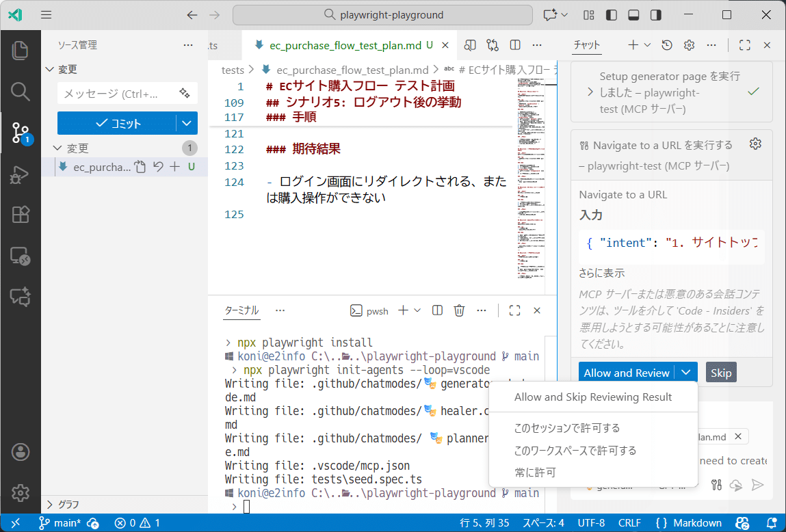Image resolution: width=786 pixels, height=532 pixels.
Task: Open the Search view in activity bar
Action: point(21,91)
